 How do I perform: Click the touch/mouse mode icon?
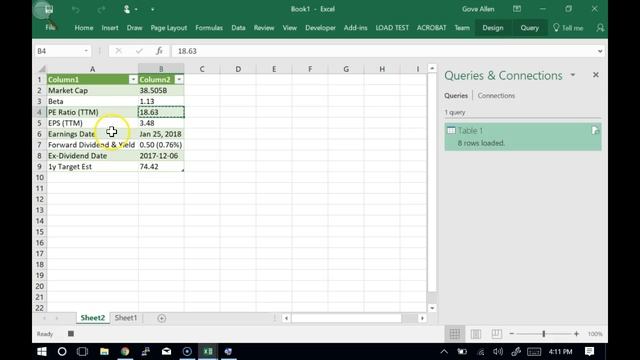pyautogui.click(x=127, y=9)
